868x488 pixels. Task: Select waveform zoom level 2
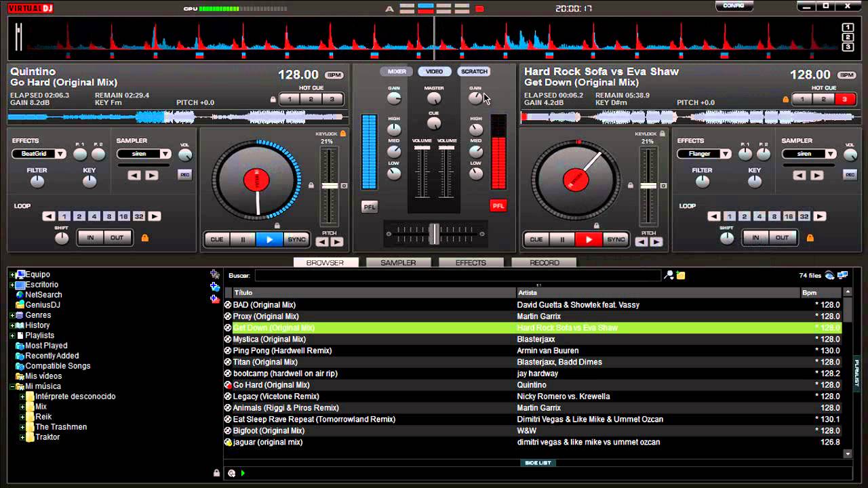848,37
